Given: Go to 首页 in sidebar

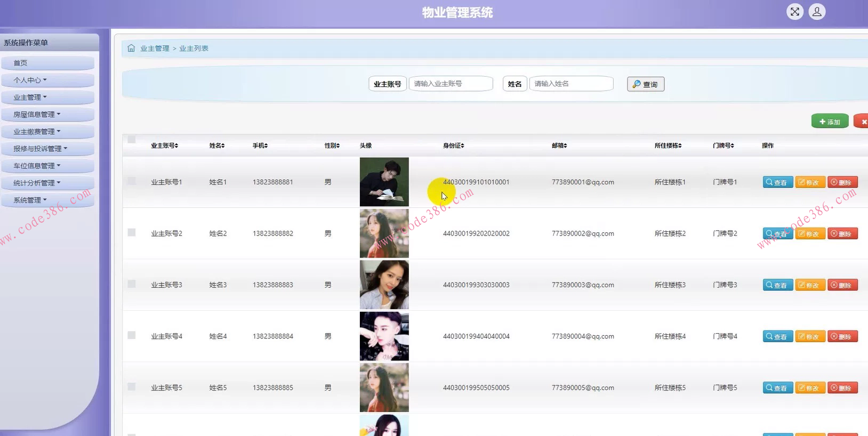Looking at the screenshot, I should coord(47,63).
